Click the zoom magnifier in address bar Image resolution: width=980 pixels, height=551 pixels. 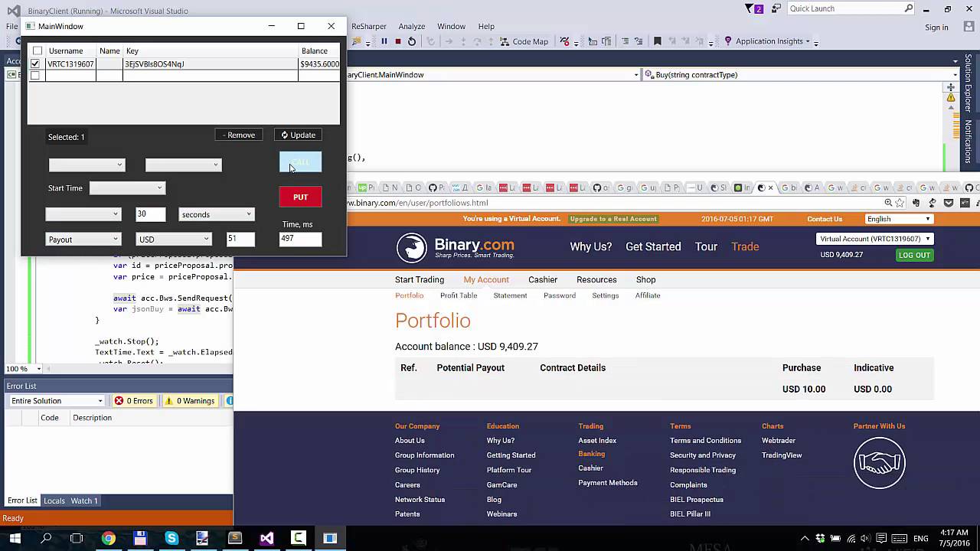pyautogui.click(x=888, y=203)
